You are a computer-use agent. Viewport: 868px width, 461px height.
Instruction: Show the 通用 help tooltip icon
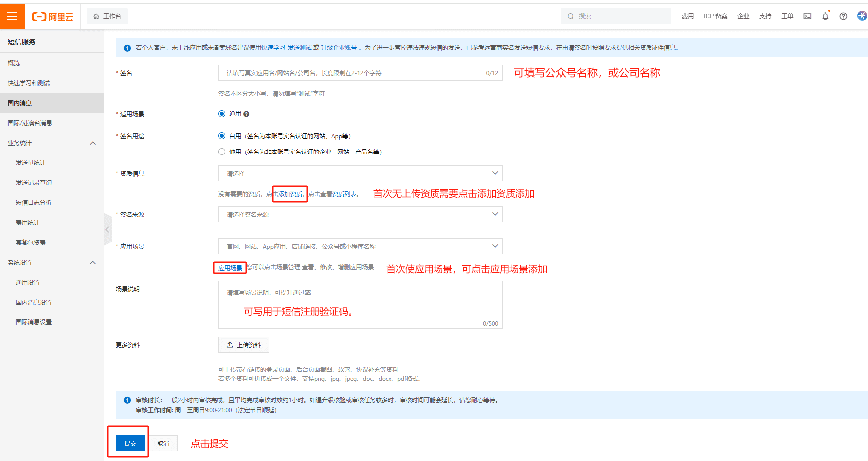pos(246,114)
